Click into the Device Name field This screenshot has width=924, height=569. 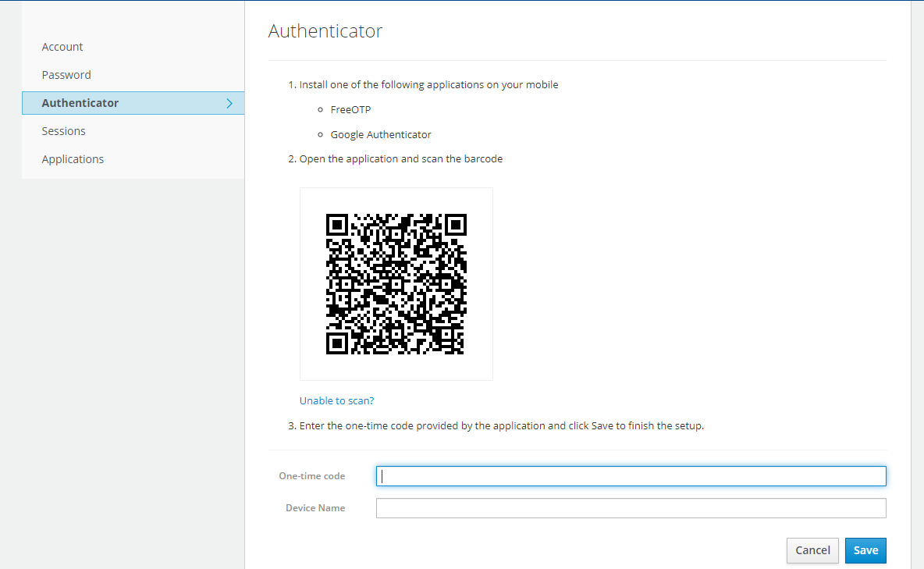(631, 508)
